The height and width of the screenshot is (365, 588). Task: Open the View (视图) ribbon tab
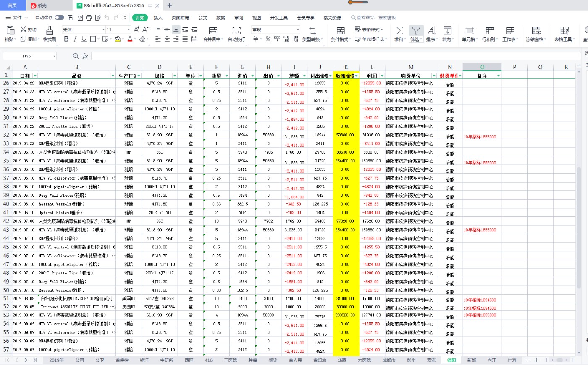coord(257,18)
